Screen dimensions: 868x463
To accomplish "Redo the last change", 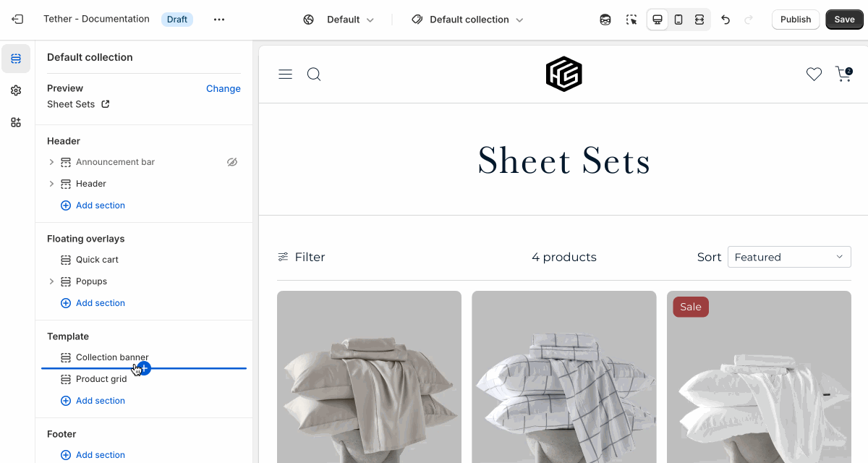I will [x=749, y=20].
